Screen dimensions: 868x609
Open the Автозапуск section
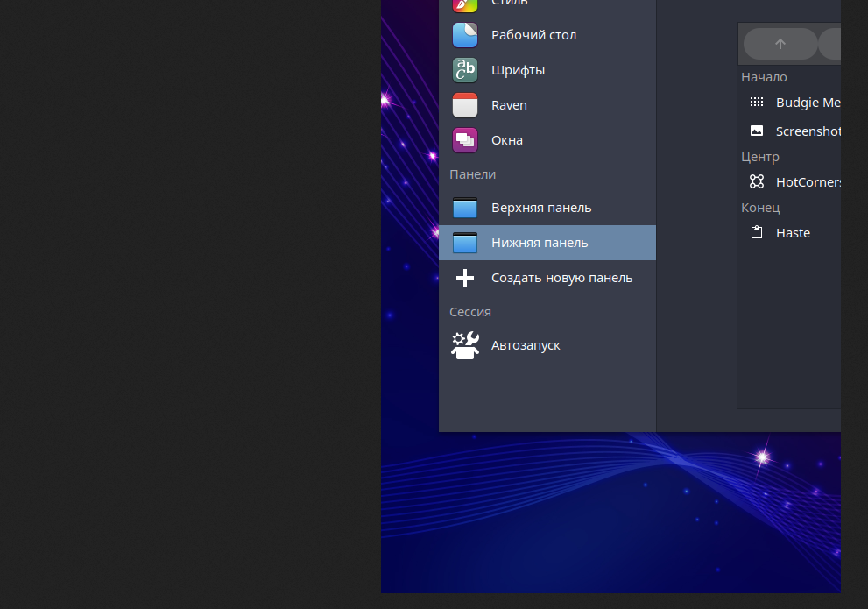coord(547,345)
